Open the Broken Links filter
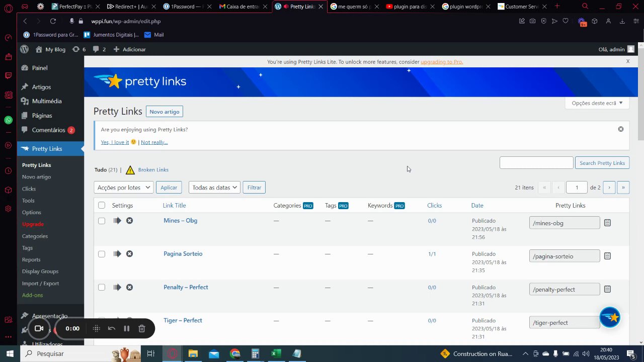Viewport: 644px width, 362px height. click(153, 170)
